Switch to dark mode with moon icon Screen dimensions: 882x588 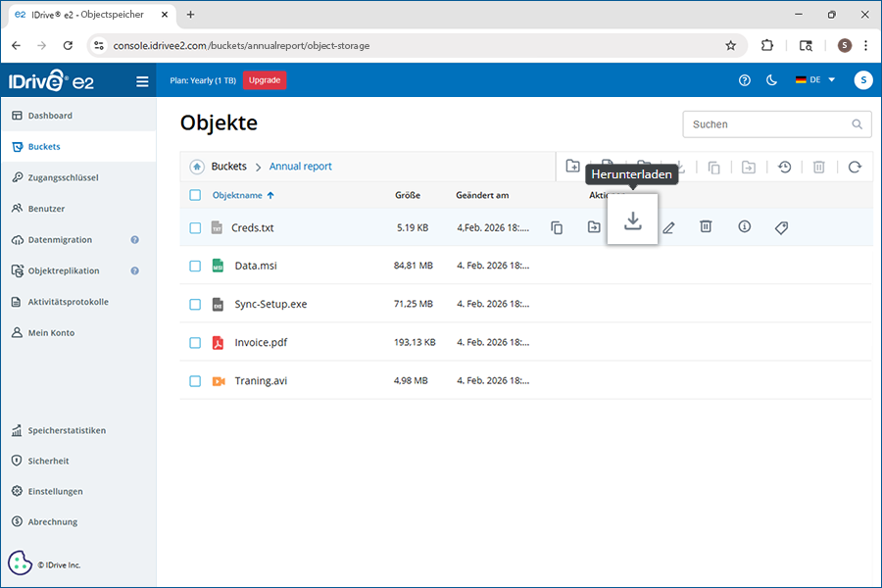coord(771,80)
